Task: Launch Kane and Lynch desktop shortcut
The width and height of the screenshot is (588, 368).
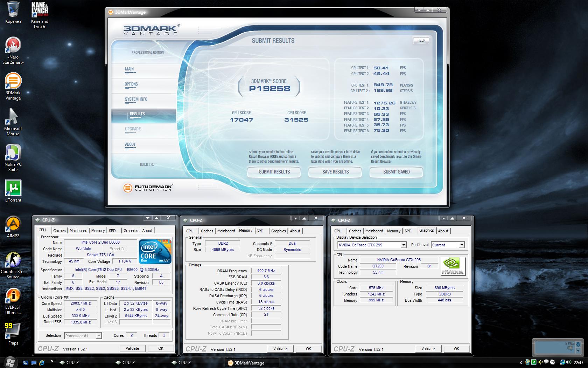Action: coord(40,15)
